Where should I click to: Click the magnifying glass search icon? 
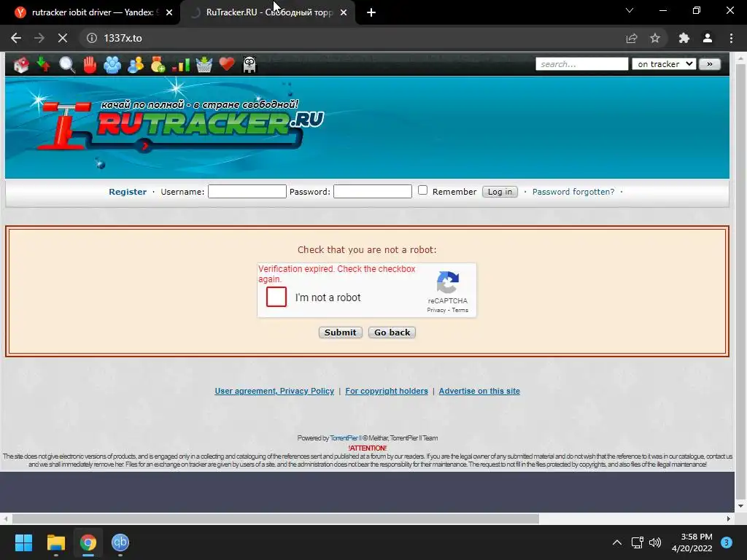coord(66,64)
